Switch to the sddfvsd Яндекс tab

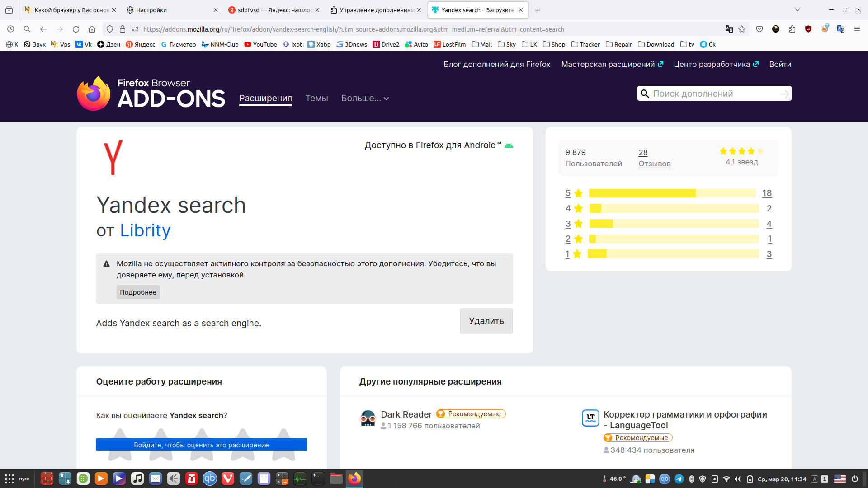(274, 10)
